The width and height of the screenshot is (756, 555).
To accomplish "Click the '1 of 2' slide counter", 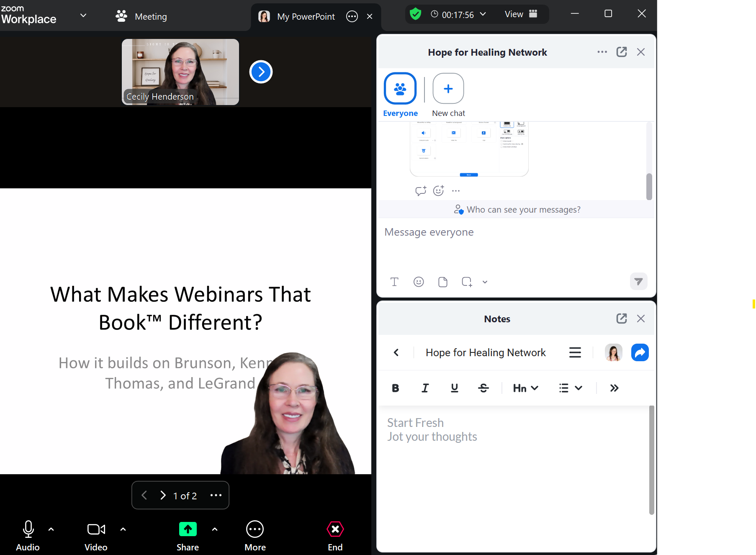I will [x=185, y=496].
